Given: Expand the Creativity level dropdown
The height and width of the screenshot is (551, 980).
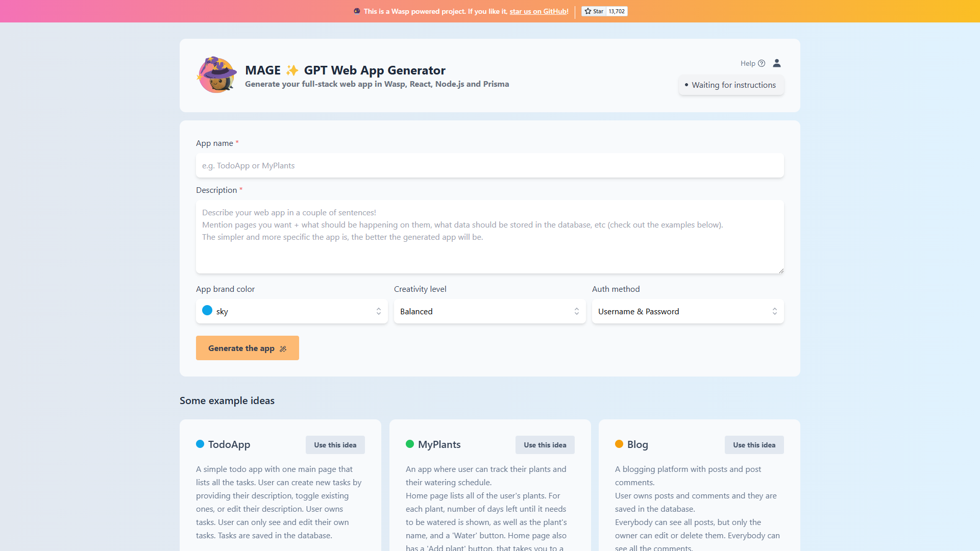Looking at the screenshot, I should tap(489, 311).
